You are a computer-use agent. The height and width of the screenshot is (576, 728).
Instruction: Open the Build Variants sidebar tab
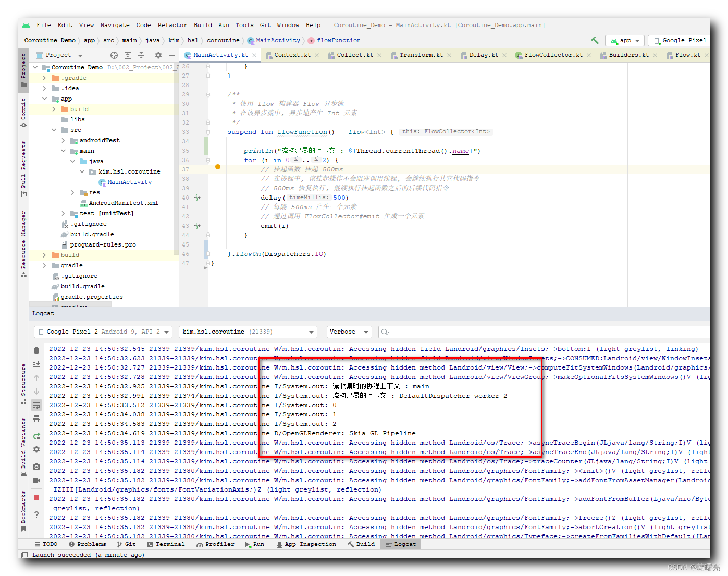23,447
